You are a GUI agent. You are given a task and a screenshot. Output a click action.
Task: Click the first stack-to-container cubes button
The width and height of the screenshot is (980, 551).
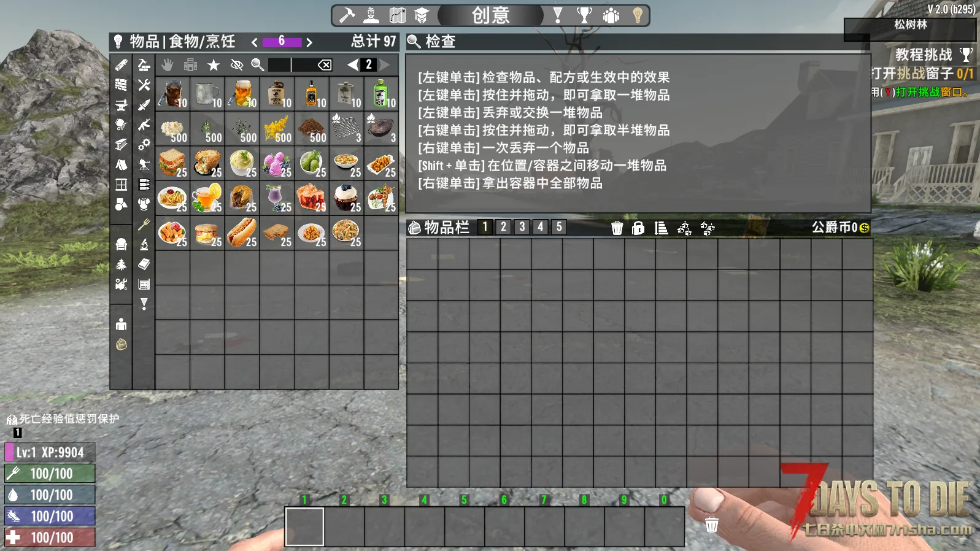(684, 228)
